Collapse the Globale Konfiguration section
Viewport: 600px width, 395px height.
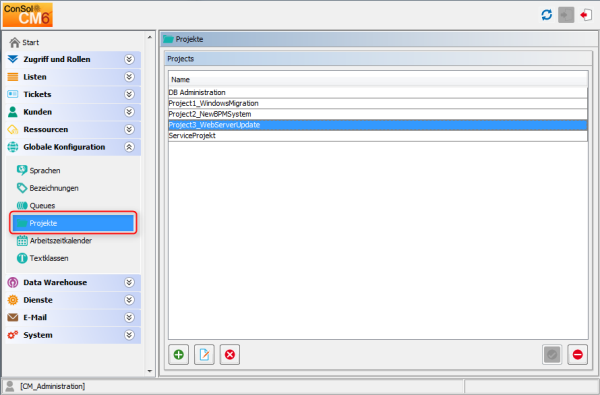tap(129, 147)
